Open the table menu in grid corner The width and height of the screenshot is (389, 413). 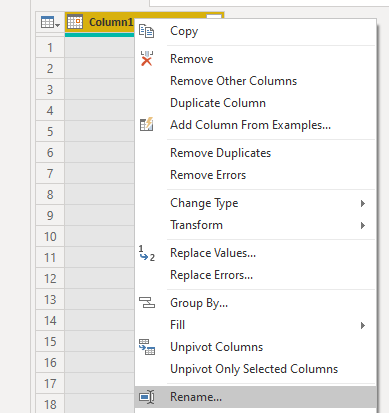coord(50,23)
